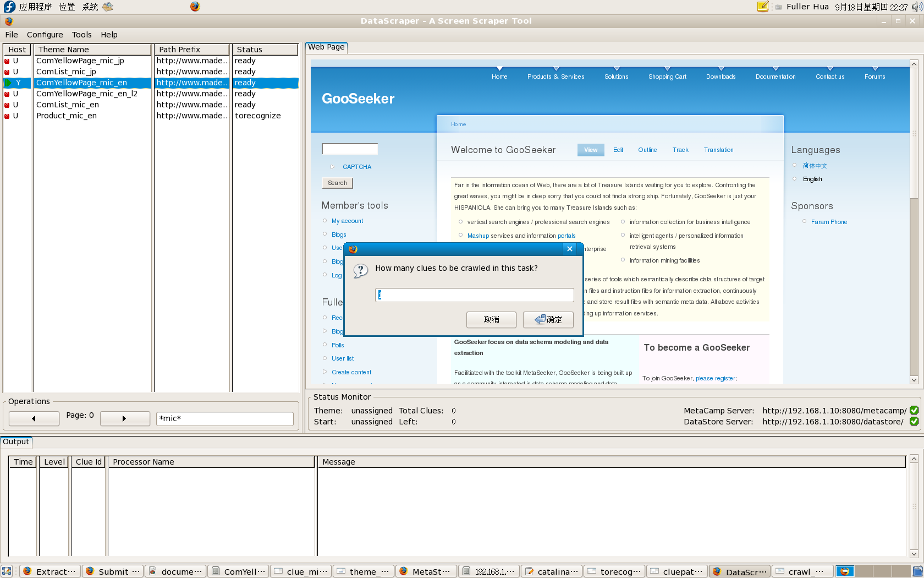
Task: Open the Tools menu
Action: 82,35
